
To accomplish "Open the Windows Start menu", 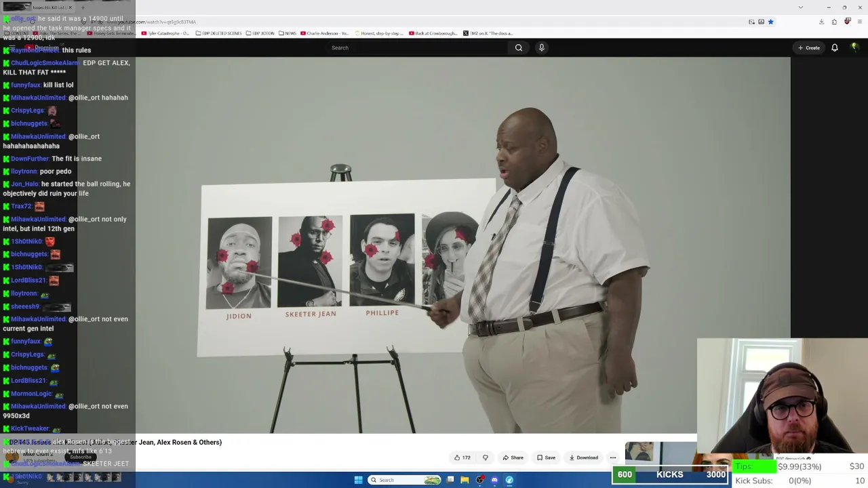I will (358, 480).
